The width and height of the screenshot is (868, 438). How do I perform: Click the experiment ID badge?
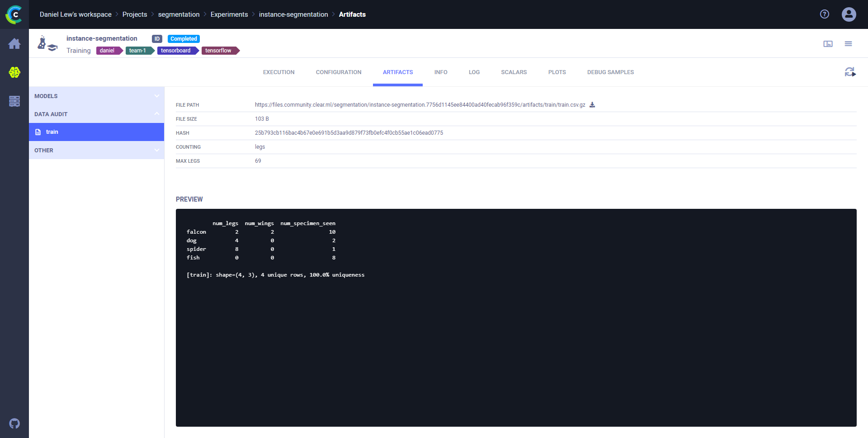[157, 38]
